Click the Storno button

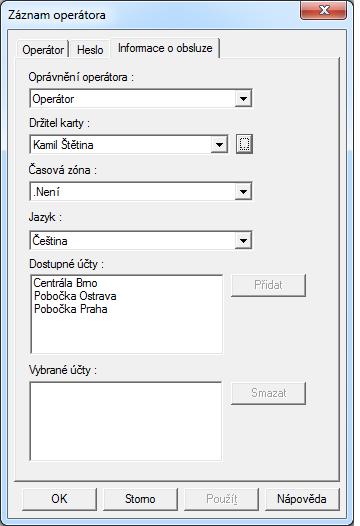140,499
